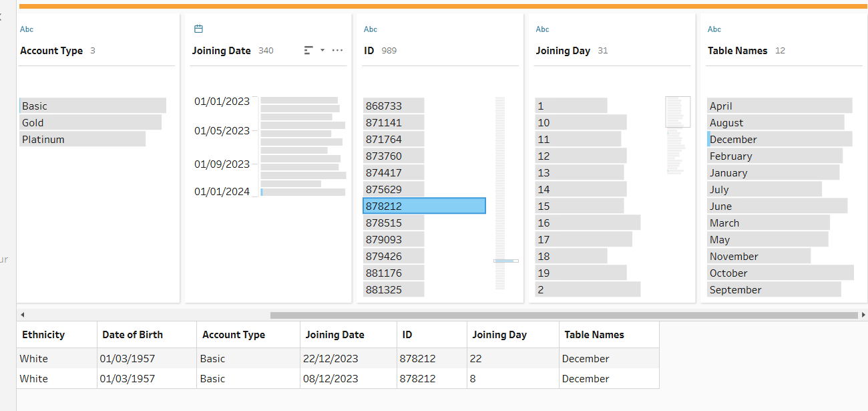Click the ID values mini scroll overview
Viewport: 868px width, 411px height.
tap(500, 192)
